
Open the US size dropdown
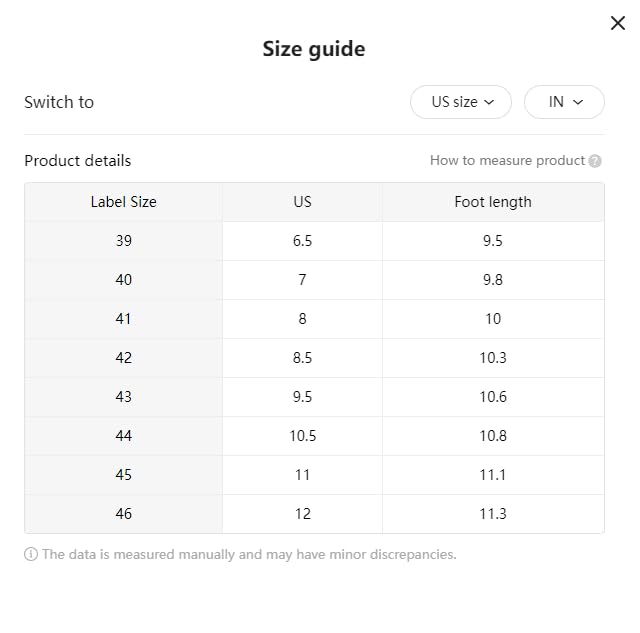[x=461, y=102]
